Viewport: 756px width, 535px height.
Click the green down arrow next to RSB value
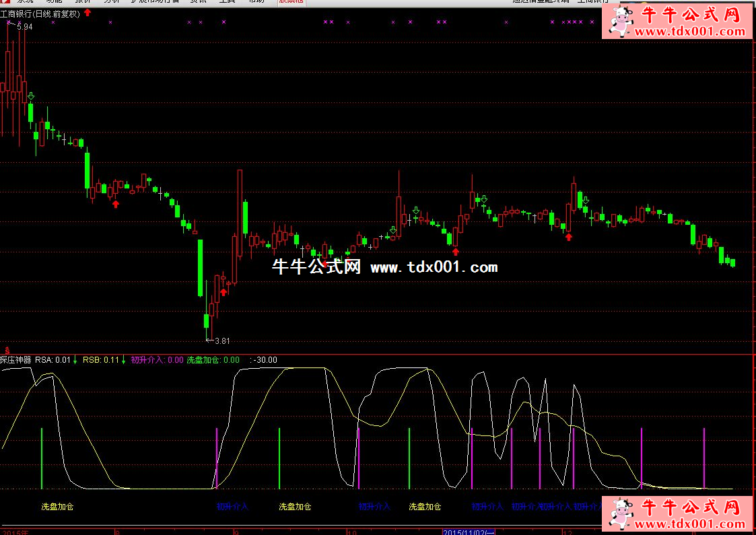tap(124, 360)
